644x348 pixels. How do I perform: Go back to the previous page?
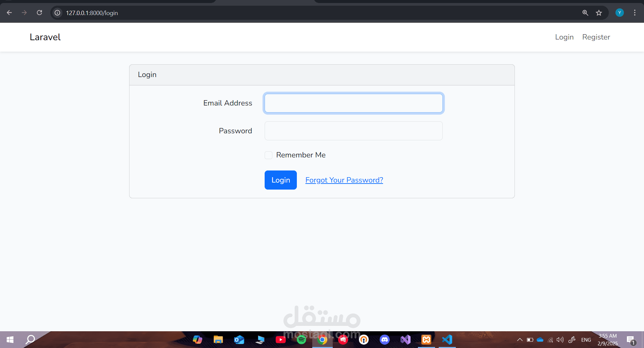coord(9,13)
